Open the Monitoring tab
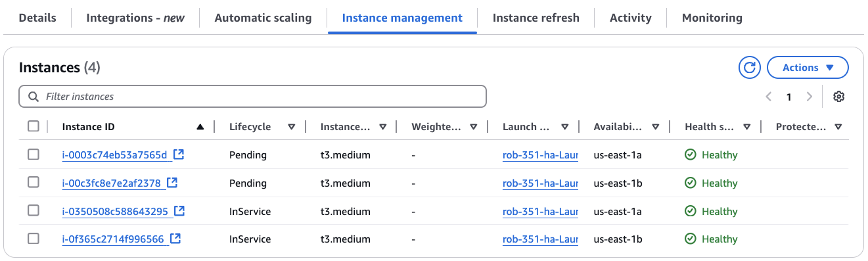 pyautogui.click(x=712, y=18)
